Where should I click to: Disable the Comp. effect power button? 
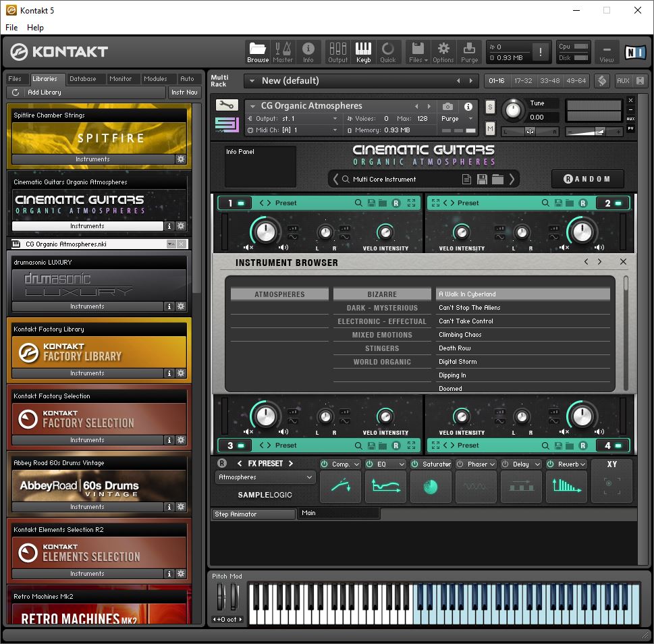324,464
